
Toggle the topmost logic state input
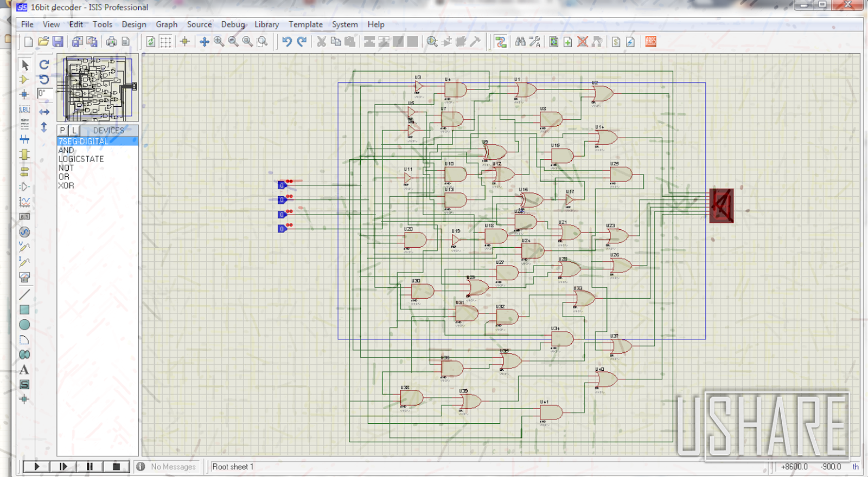(282, 185)
